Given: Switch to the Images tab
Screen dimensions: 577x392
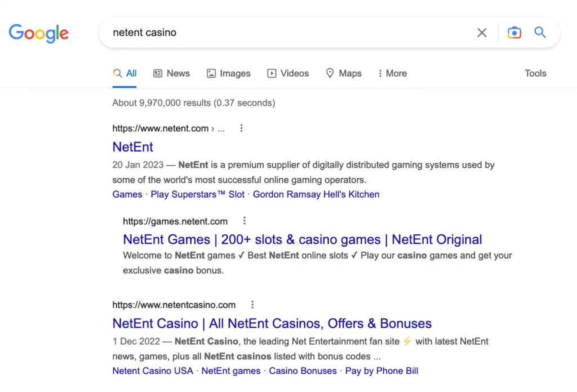Looking at the screenshot, I should (229, 74).
